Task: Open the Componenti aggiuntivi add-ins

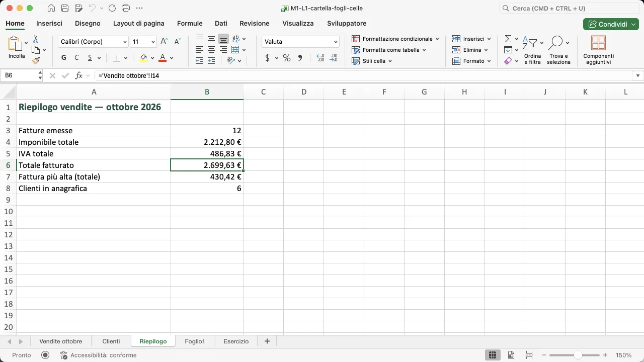Action: point(598,50)
